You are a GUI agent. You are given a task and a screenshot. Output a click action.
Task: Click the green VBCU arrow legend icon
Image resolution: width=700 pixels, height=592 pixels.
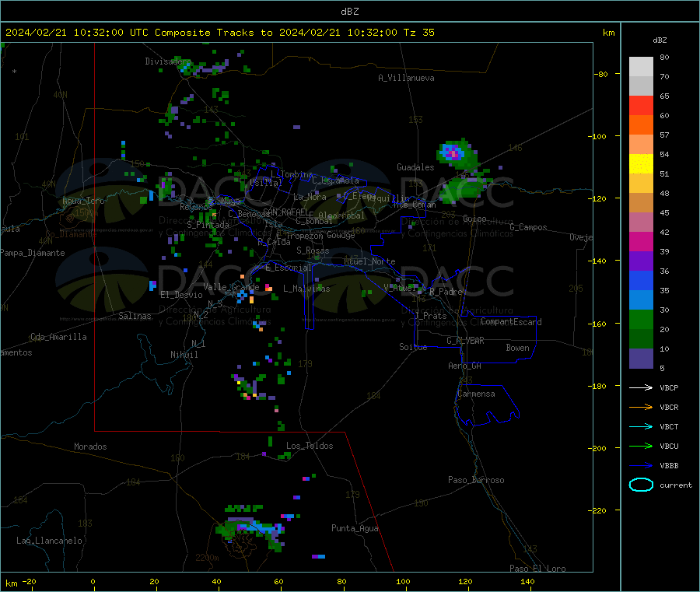(x=641, y=446)
